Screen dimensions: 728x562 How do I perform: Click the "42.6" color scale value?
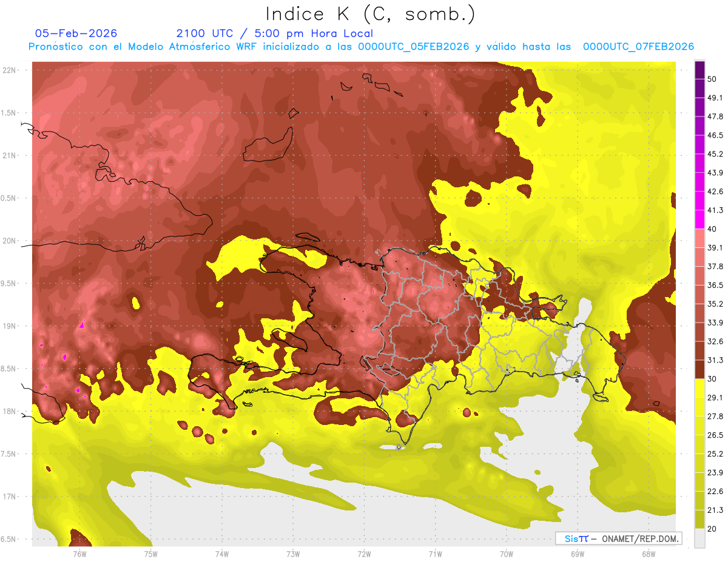click(x=715, y=192)
